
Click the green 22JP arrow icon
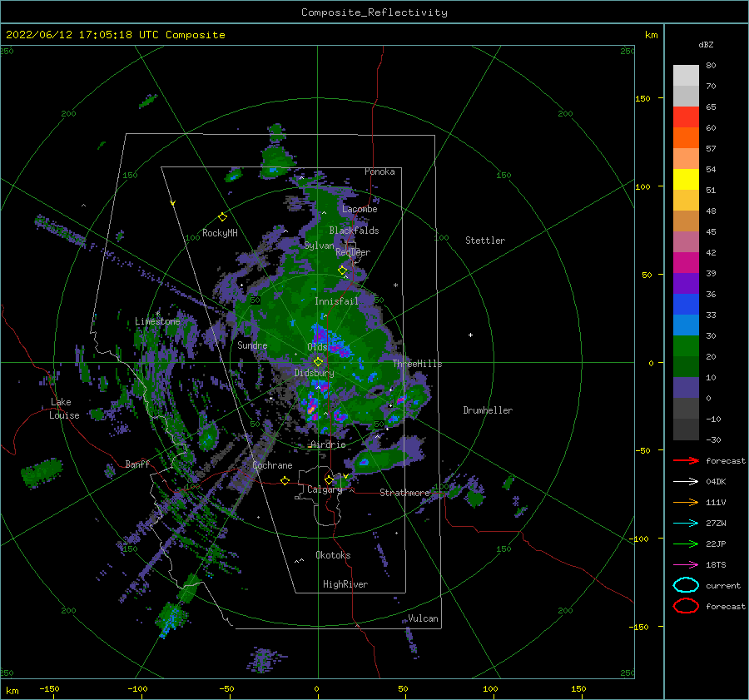[x=686, y=544]
